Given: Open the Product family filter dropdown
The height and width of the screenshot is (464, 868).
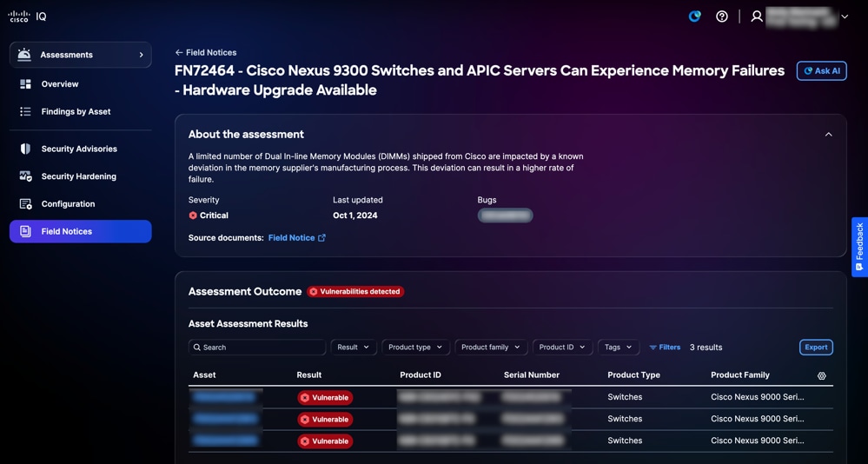Looking at the screenshot, I should (491, 348).
